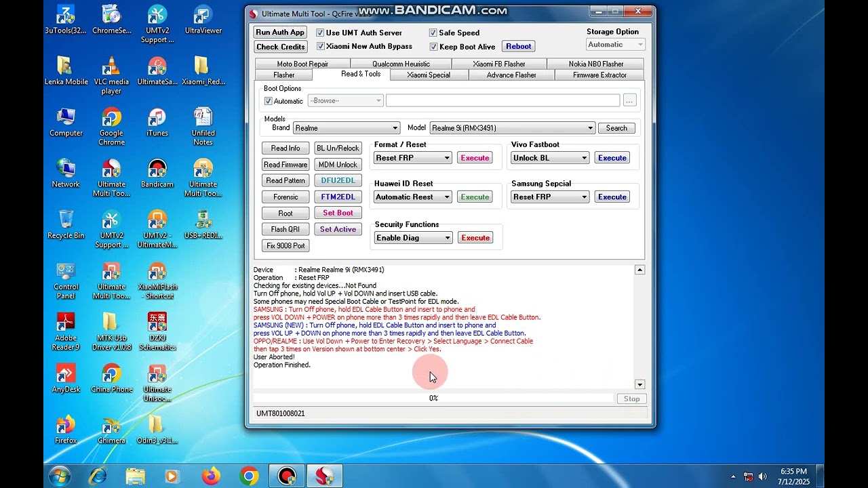Select the MTK Usb Driver folder

click(x=111, y=331)
